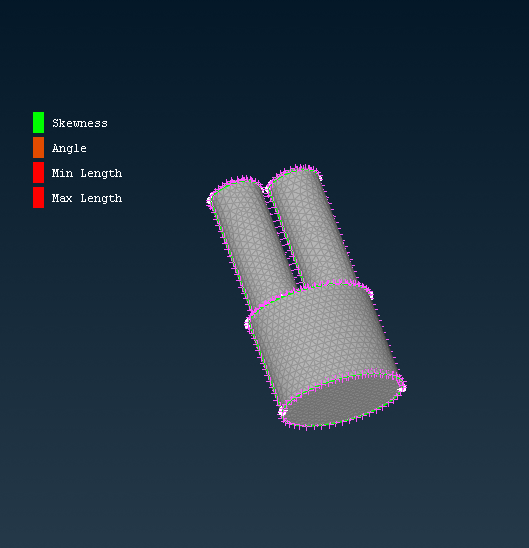Select the white marker at the shoulder ring's left

247,324
